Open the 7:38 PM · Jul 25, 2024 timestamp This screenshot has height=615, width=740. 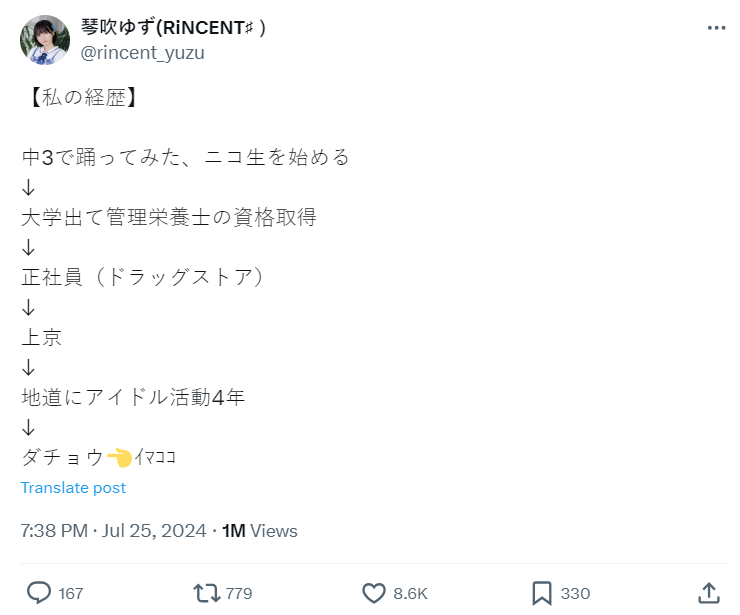113,531
